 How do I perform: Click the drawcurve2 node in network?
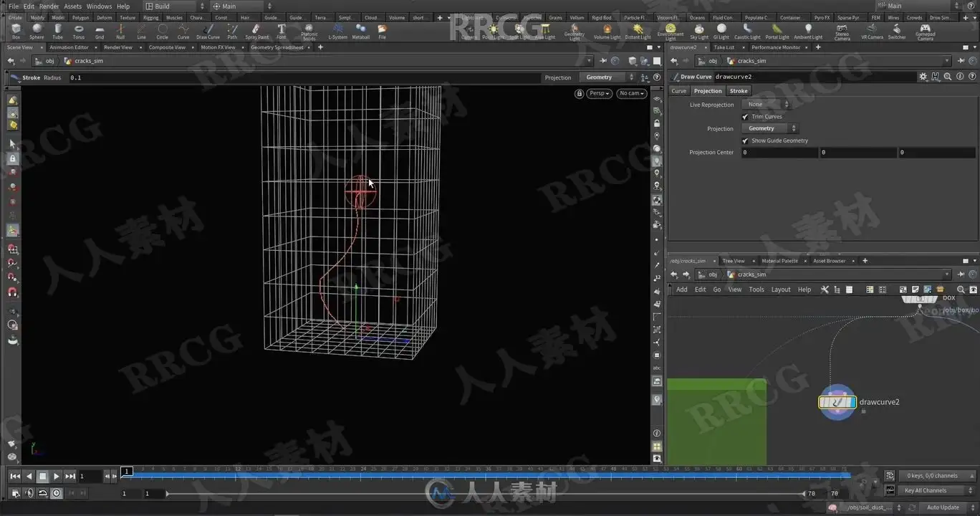pos(837,402)
